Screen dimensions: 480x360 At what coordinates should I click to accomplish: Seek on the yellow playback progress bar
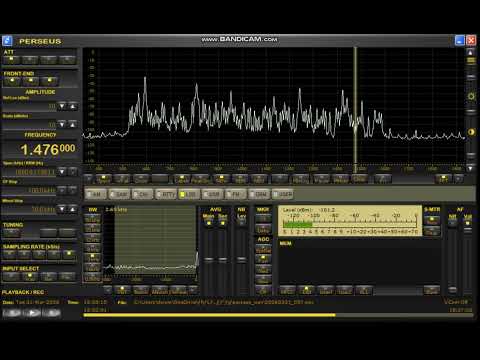pos(278,315)
